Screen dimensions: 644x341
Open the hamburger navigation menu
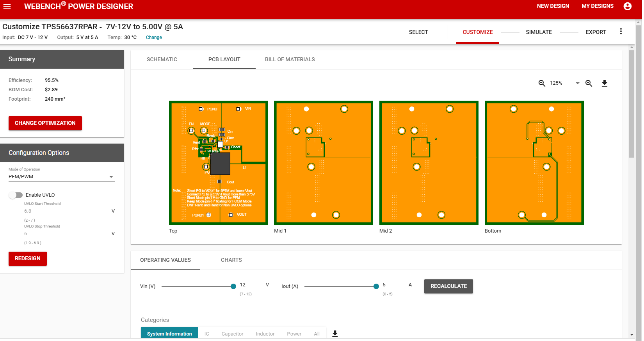coord(7,6)
